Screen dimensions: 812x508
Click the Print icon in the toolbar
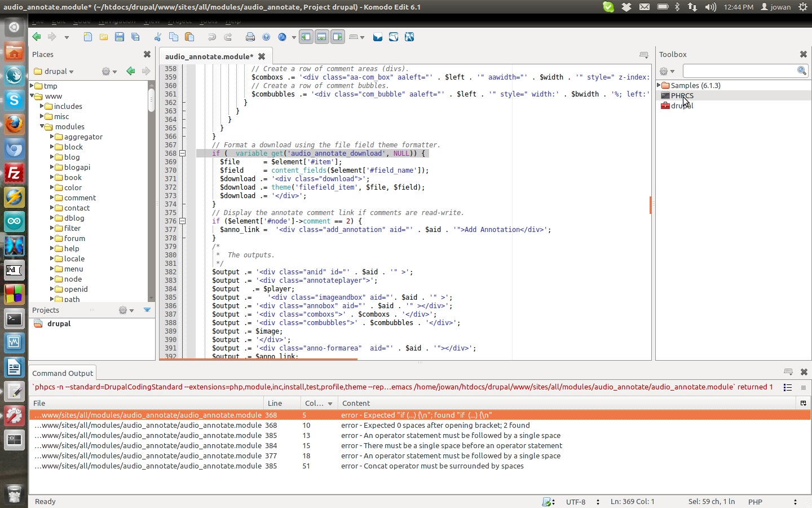point(250,37)
